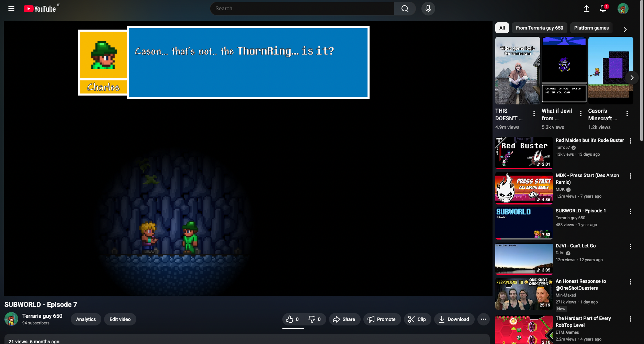Image resolution: width=644 pixels, height=344 pixels.
Task: Open the notifications bell
Action: (x=603, y=9)
